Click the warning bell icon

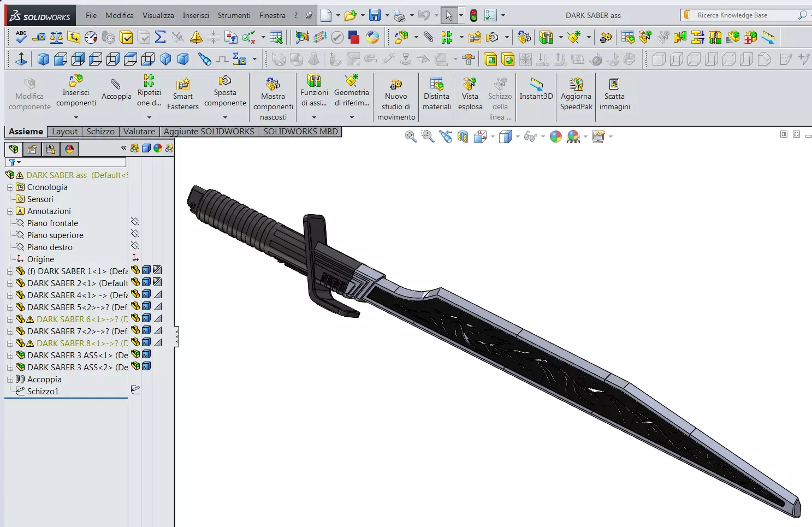196,37
